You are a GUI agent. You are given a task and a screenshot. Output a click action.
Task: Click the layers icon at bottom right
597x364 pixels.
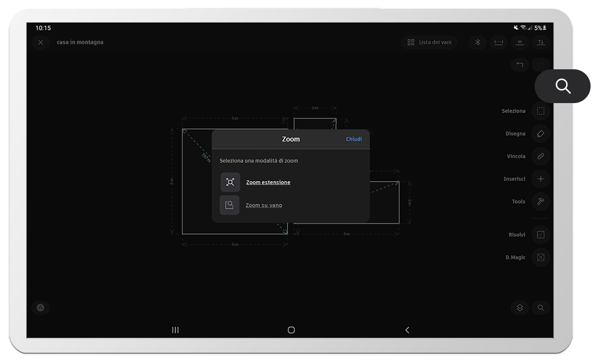tap(519, 308)
